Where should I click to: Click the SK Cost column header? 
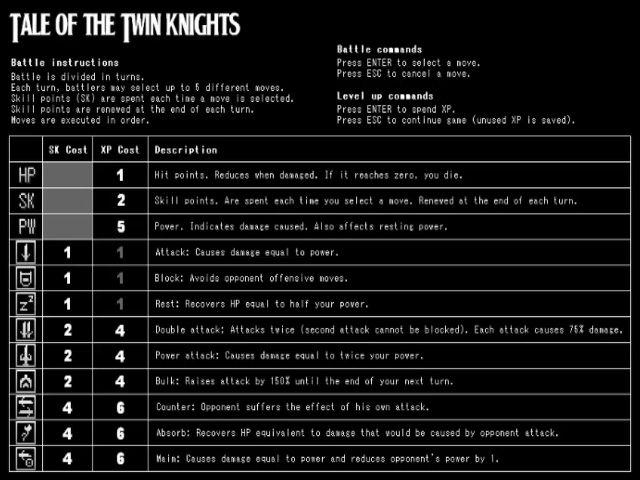67,150
